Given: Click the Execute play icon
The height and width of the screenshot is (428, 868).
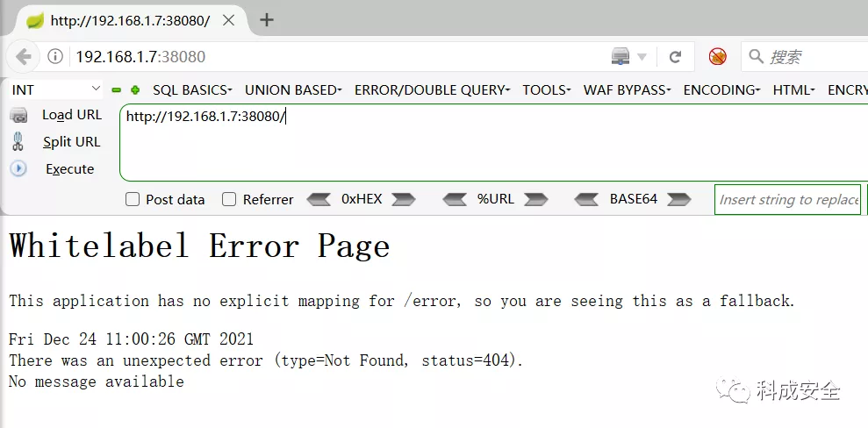Looking at the screenshot, I should pyautogui.click(x=18, y=168).
